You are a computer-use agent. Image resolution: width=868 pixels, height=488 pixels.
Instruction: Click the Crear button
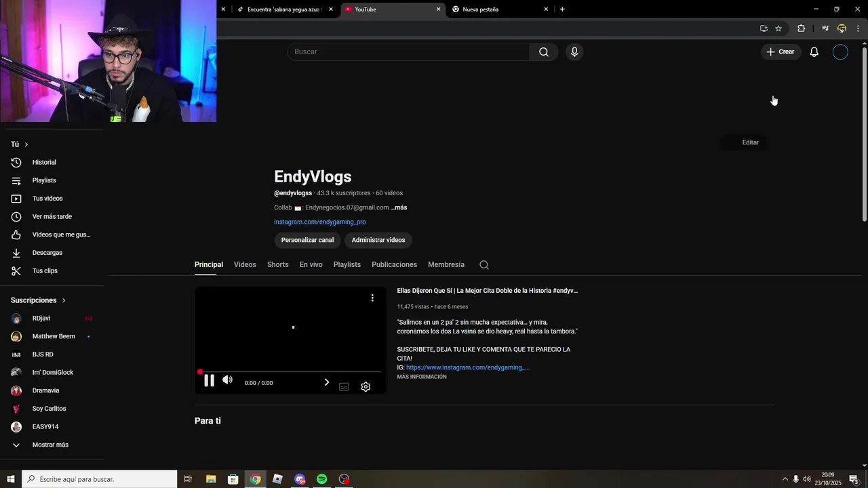point(781,52)
